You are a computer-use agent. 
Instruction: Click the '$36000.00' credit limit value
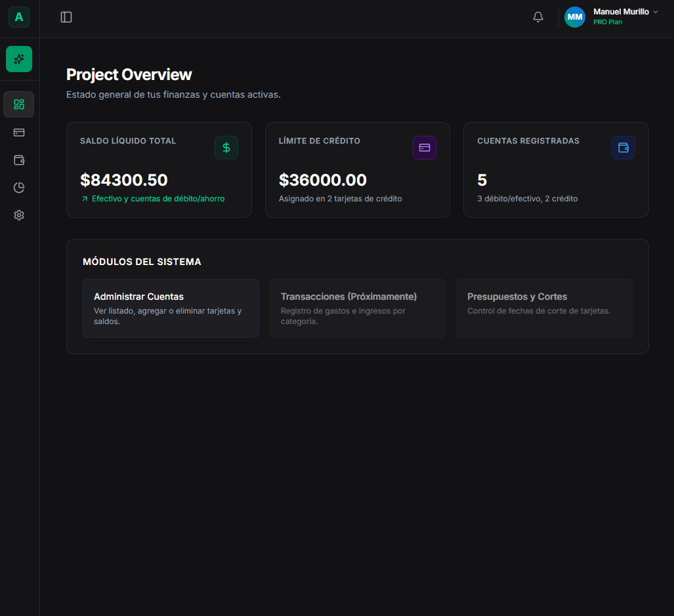coord(323,180)
